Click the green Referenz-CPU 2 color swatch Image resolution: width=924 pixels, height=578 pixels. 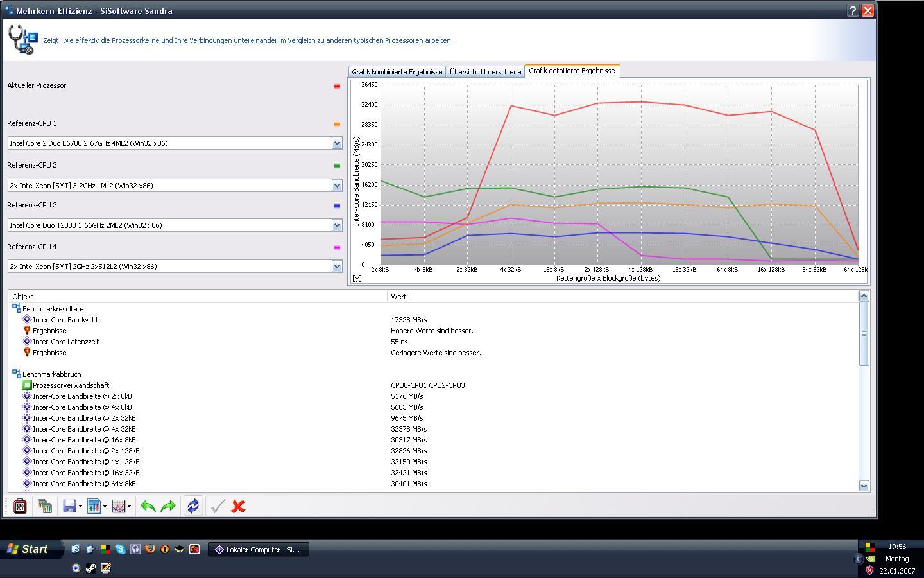[x=337, y=166]
